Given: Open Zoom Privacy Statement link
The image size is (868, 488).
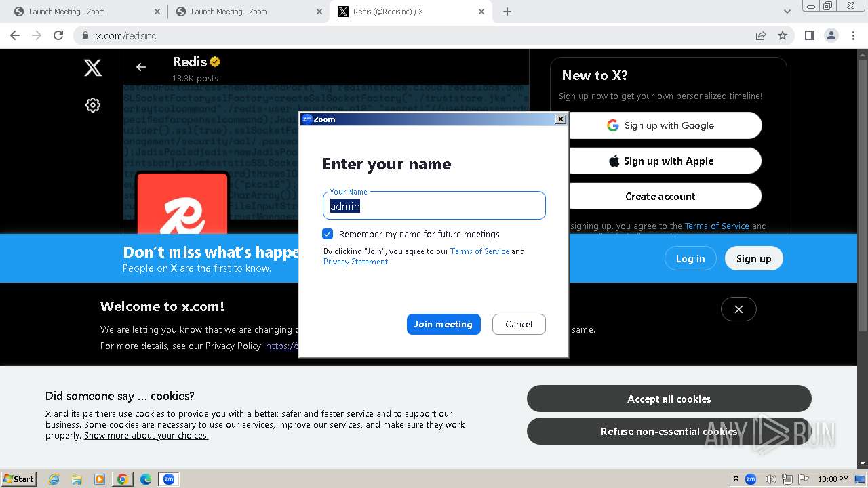Looking at the screenshot, I should click(x=355, y=262).
